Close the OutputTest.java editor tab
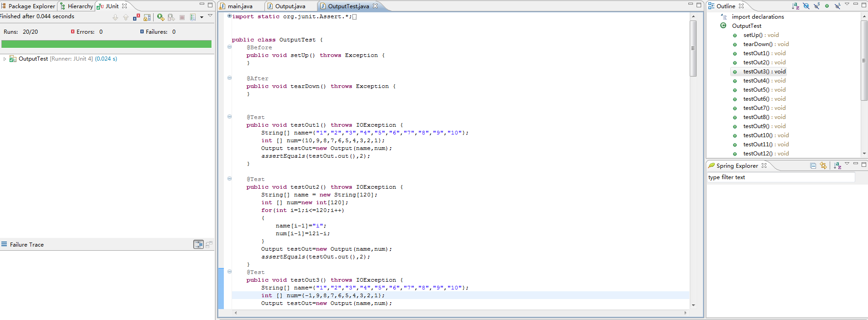This screenshot has height=320, width=868. [375, 6]
